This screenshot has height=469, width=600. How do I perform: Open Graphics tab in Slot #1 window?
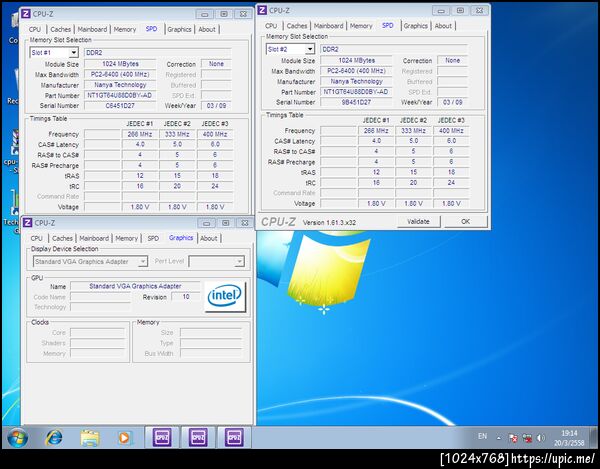point(179,29)
